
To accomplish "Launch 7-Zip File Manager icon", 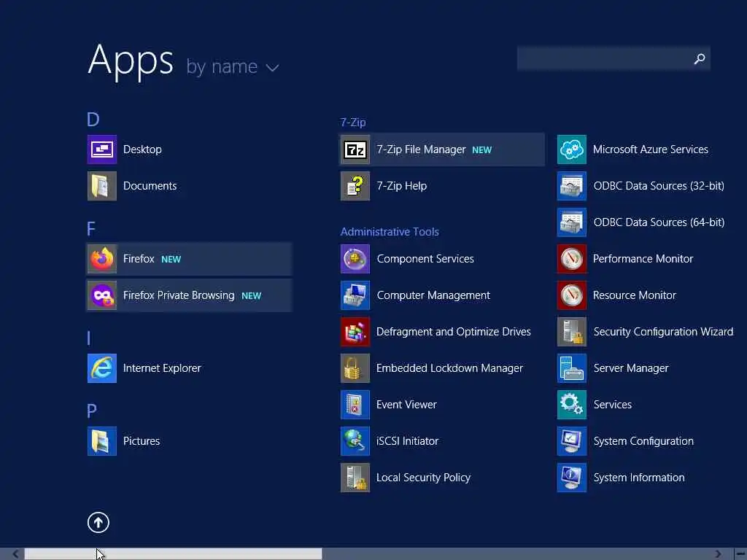I will coord(355,149).
